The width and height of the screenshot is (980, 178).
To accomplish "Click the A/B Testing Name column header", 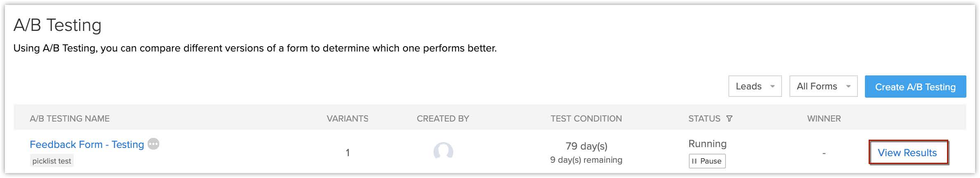I will (x=70, y=119).
